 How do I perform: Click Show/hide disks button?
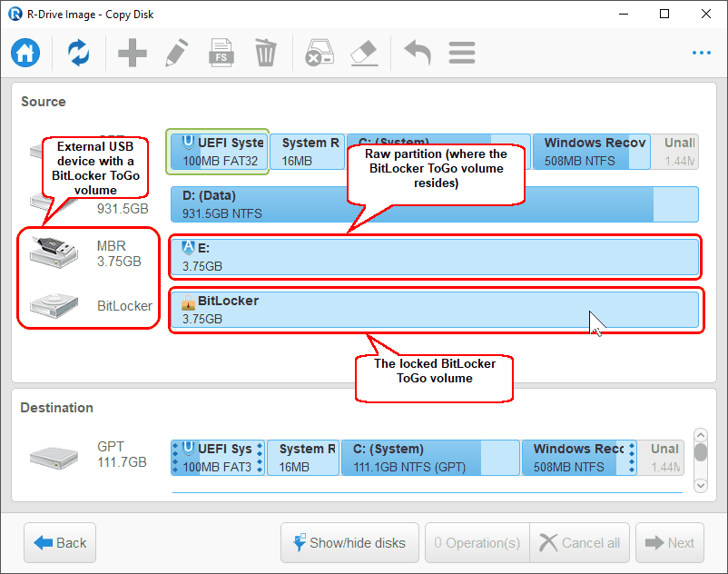click(349, 542)
